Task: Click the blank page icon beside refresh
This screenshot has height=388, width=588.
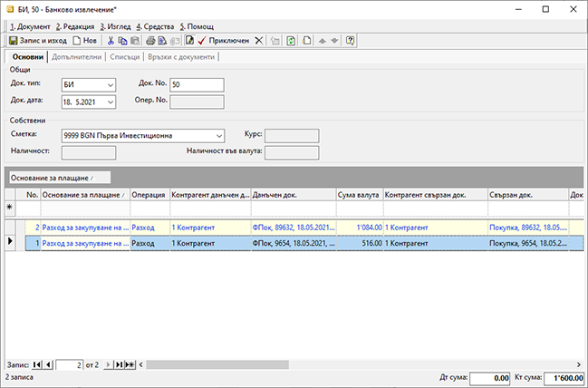Action: pos(307,41)
